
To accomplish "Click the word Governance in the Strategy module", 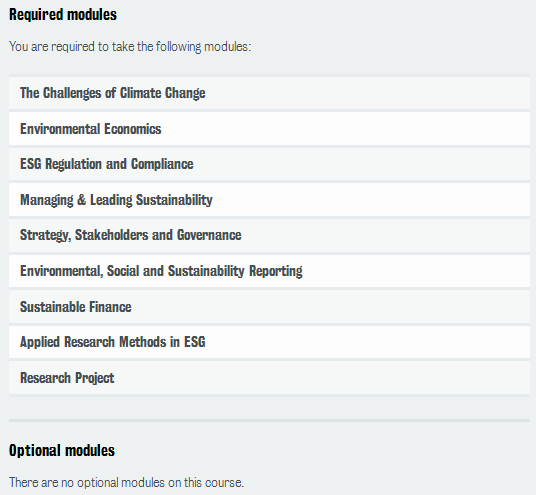I will coord(209,235).
